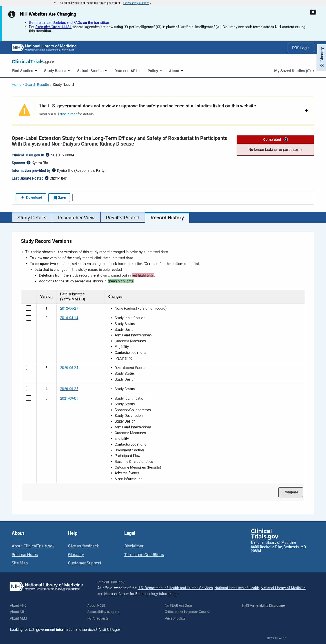Expand Here's how you know
This screenshot has width=326, height=644.
coord(138,3)
